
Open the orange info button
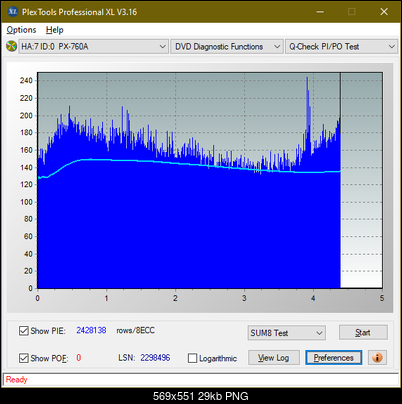pyautogui.click(x=377, y=358)
